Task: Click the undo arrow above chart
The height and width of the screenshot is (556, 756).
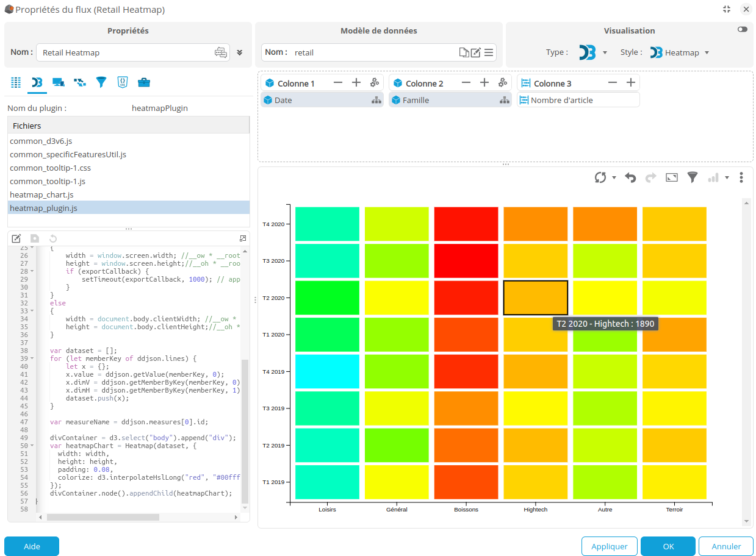Action: [x=631, y=177]
